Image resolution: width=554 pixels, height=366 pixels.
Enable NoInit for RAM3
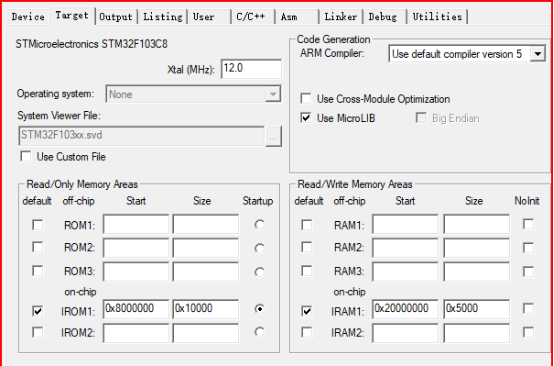coord(529,271)
